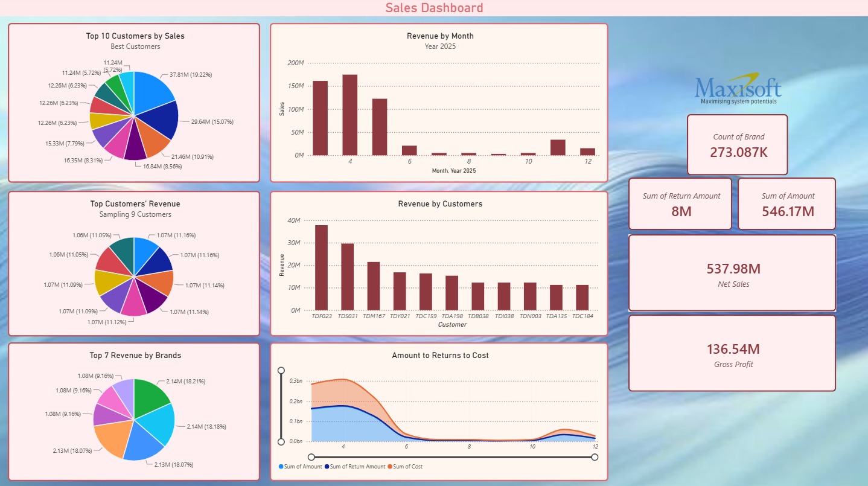This screenshot has height=486, width=868.
Task: Select the month 6 bar in Revenue by Month
Action: click(409, 150)
